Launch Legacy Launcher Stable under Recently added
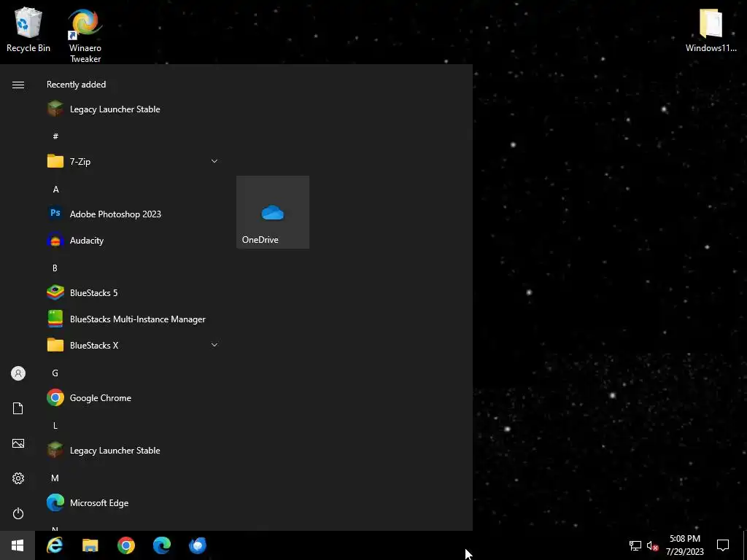Image resolution: width=747 pixels, height=560 pixels. pyautogui.click(x=133, y=109)
